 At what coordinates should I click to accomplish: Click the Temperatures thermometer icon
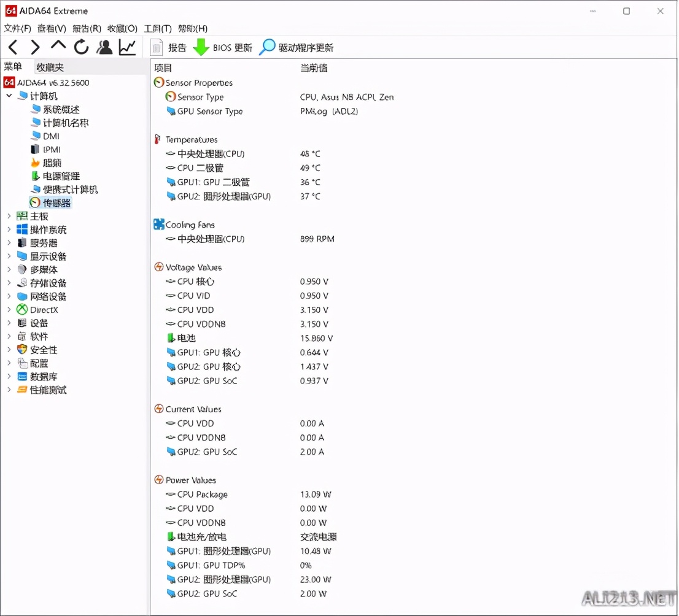pyautogui.click(x=158, y=139)
